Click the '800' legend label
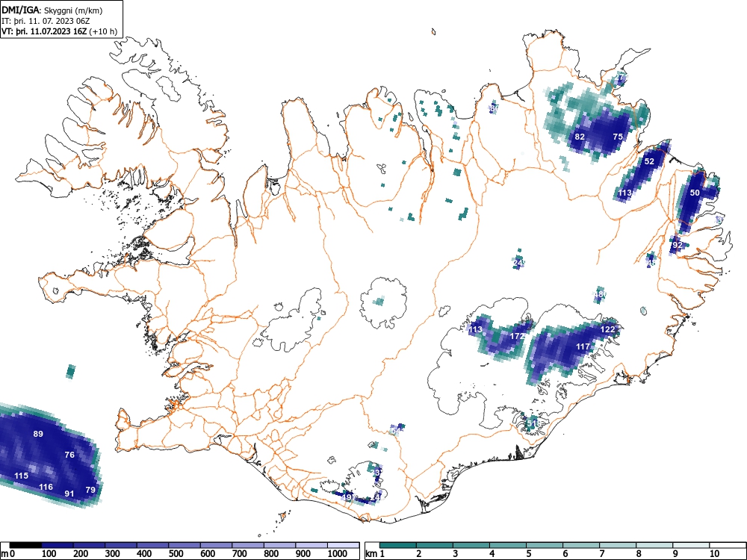 tap(271, 554)
